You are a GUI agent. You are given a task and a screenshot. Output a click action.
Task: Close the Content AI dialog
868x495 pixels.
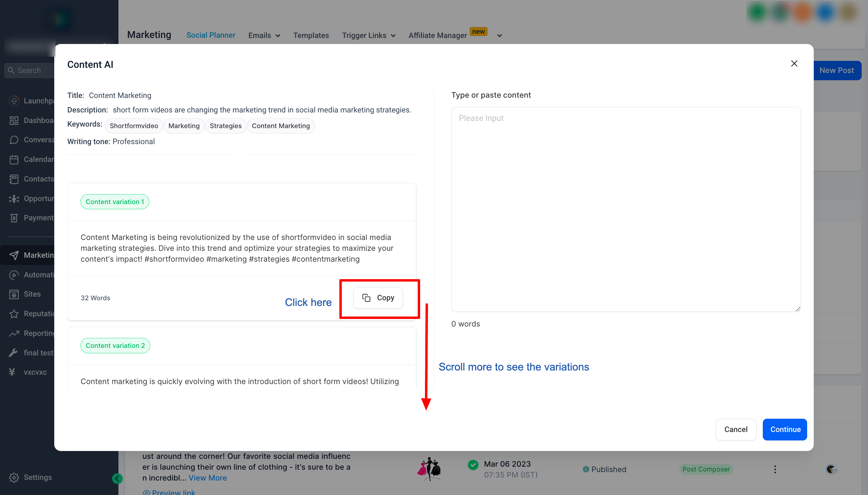794,64
